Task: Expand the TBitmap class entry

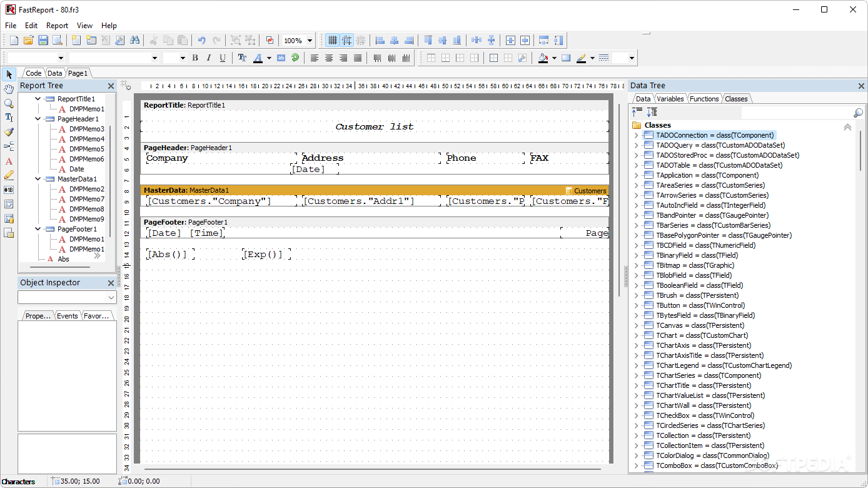Action: pyautogui.click(x=637, y=265)
